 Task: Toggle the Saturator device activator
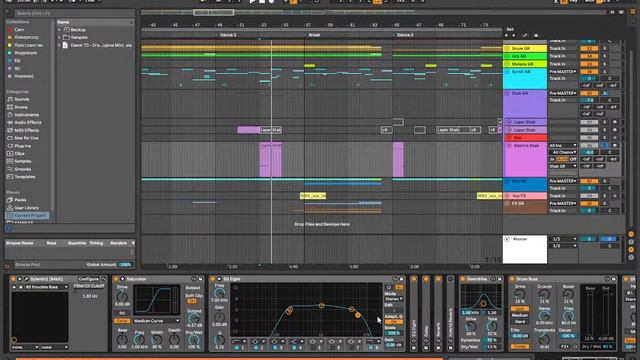116,279
